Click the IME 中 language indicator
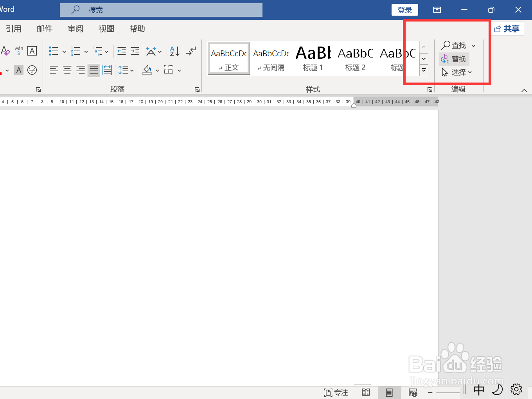The height and width of the screenshot is (399, 532). tap(479, 390)
